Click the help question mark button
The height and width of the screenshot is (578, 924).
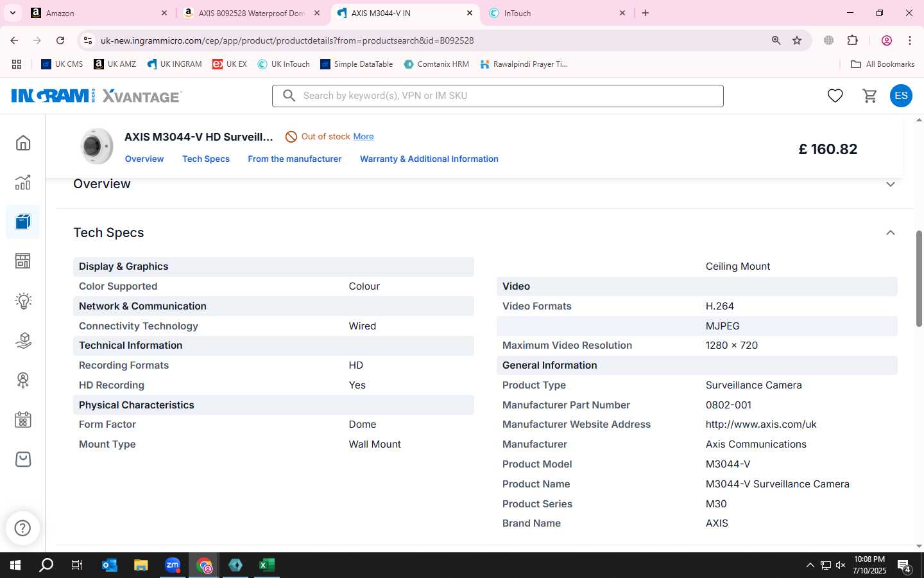pyautogui.click(x=22, y=528)
